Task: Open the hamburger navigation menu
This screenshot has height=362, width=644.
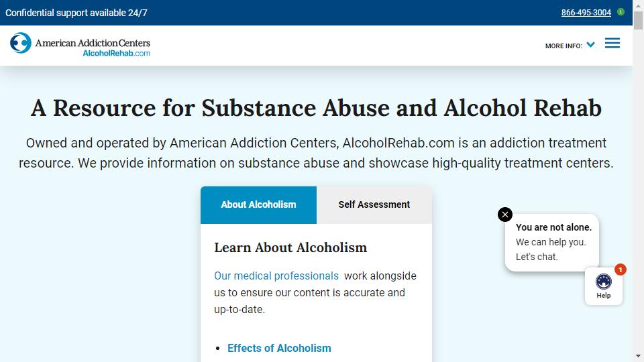Action: pyautogui.click(x=612, y=43)
